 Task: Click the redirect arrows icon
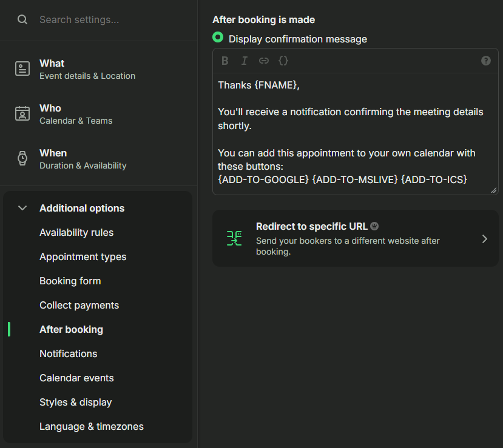point(234,238)
